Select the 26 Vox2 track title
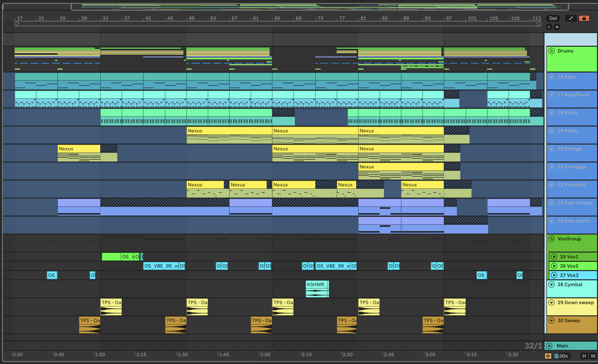This screenshot has width=598, height=364. (x=569, y=266)
